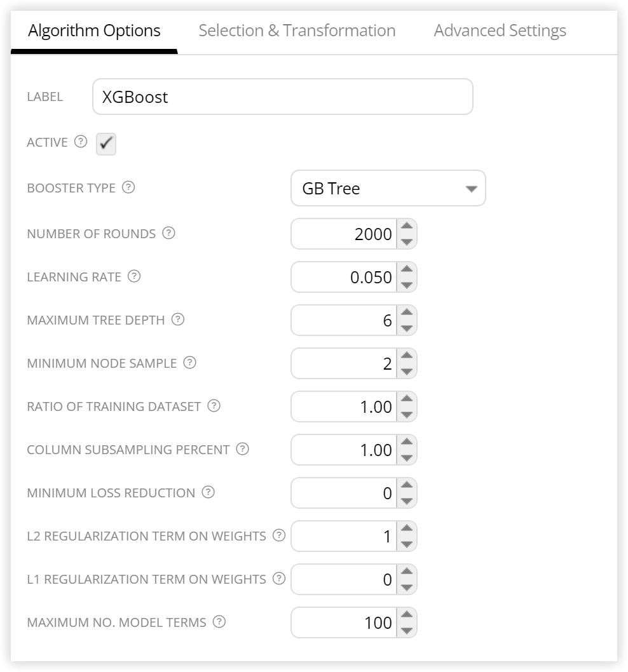628x672 pixels.
Task: Show help for BOOSTER TYPE
Action: point(128,187)
